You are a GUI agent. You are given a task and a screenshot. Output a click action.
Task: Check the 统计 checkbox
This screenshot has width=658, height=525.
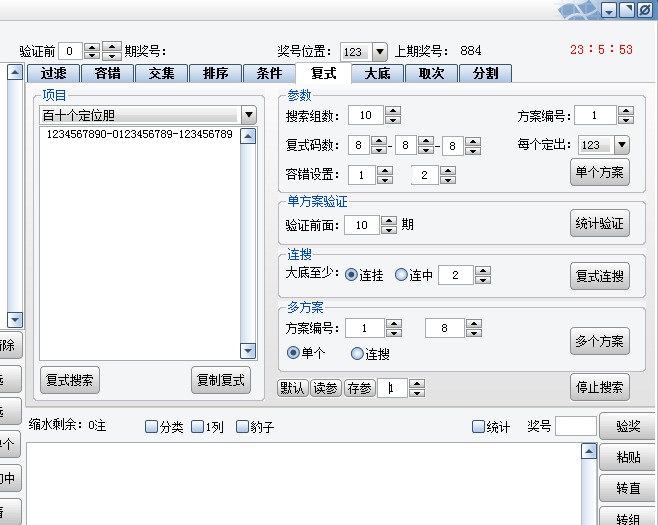478,427
